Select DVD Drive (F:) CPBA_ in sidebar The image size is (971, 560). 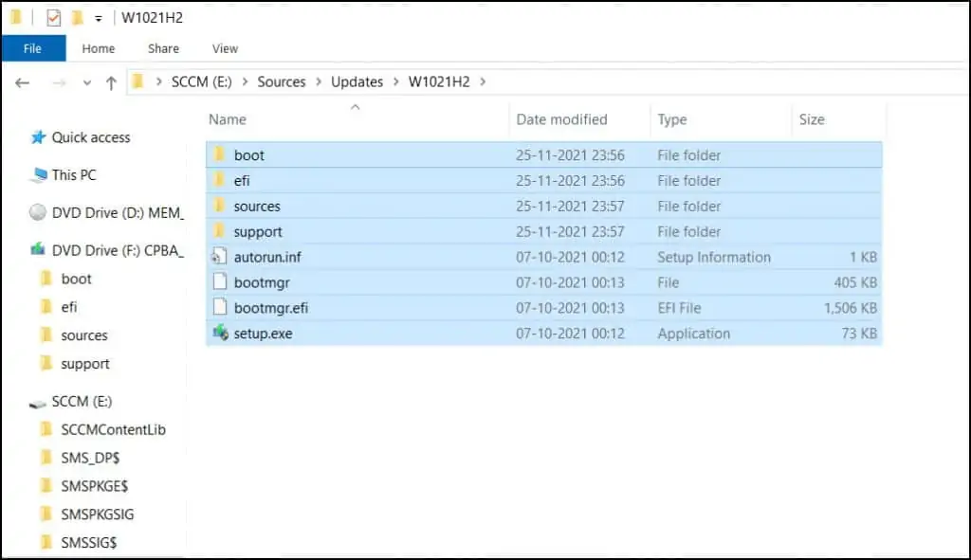tap(118, 250)
